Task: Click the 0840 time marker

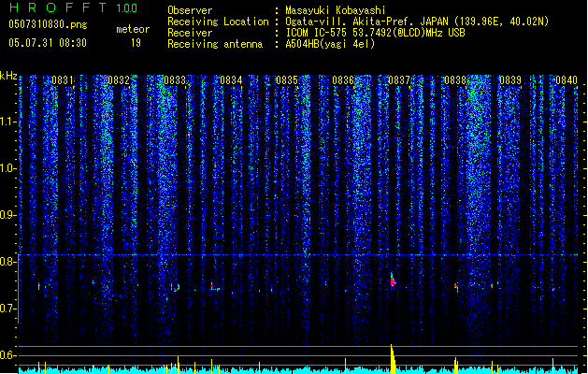Action: coord(566,80)
